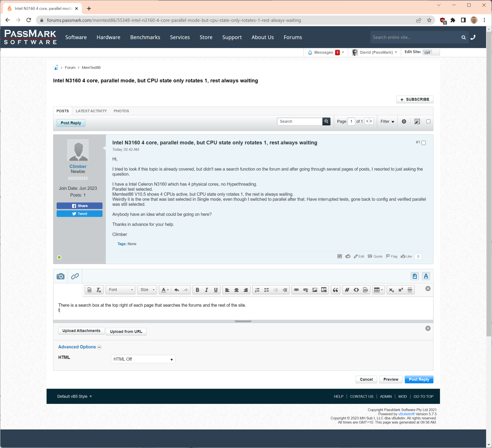The height and width of the screenshot is (448, 492).
Task: Click the moderation tools pencil icon
Action: pos(417,121)
